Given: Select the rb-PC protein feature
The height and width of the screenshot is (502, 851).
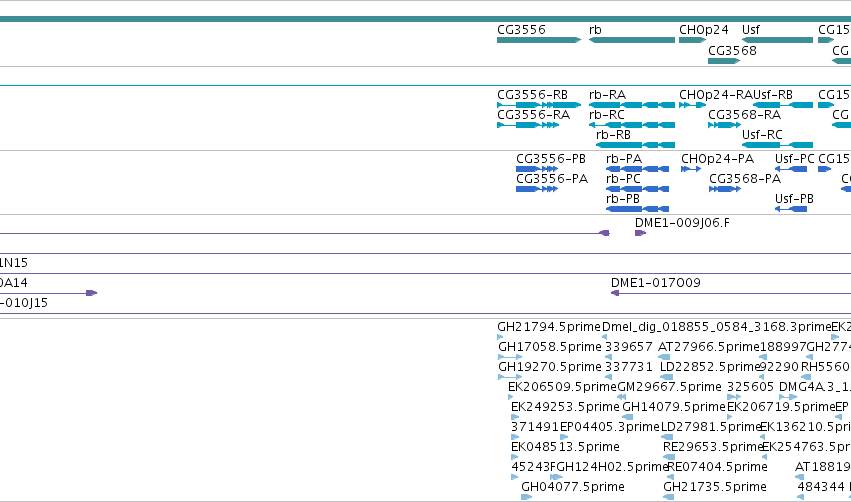Looking at the screenshot, I should [x=637, y=189].
